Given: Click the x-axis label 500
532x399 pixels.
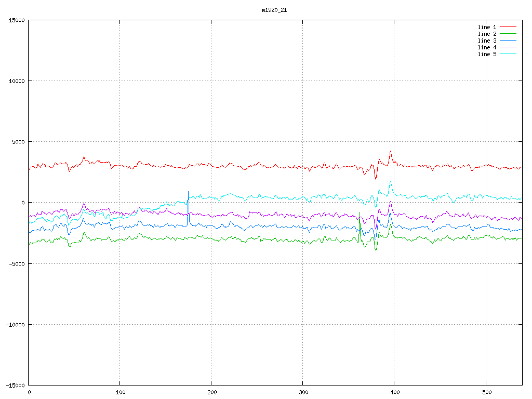Looking at the screenshot, I should pos(487,393).
